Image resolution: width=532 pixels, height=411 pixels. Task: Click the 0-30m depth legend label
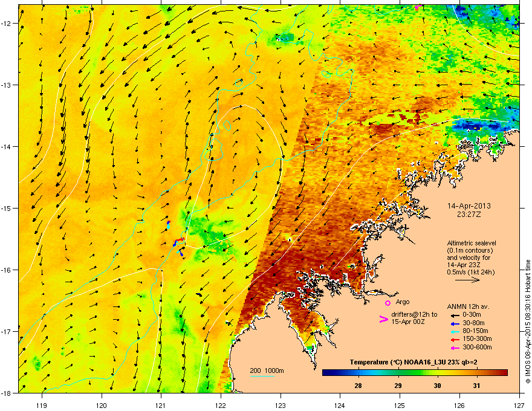[x=472, y=315]
